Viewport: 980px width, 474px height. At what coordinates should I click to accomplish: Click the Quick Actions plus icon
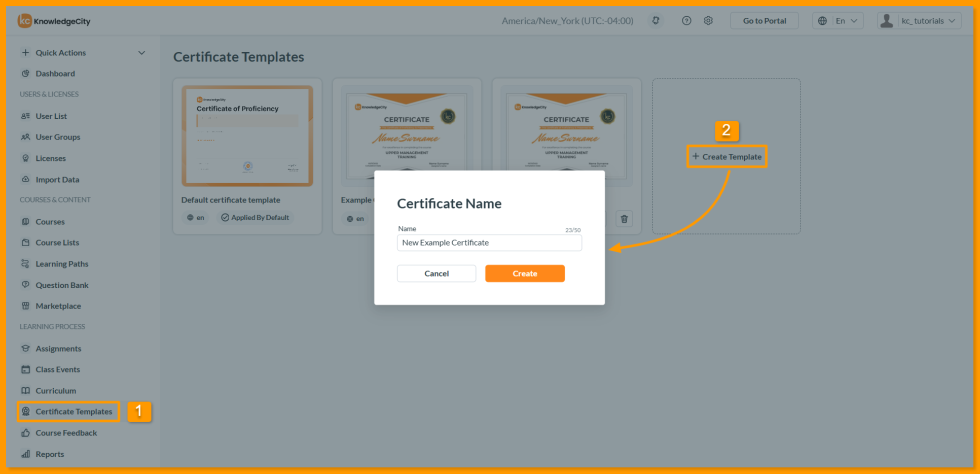click(25, 53)
